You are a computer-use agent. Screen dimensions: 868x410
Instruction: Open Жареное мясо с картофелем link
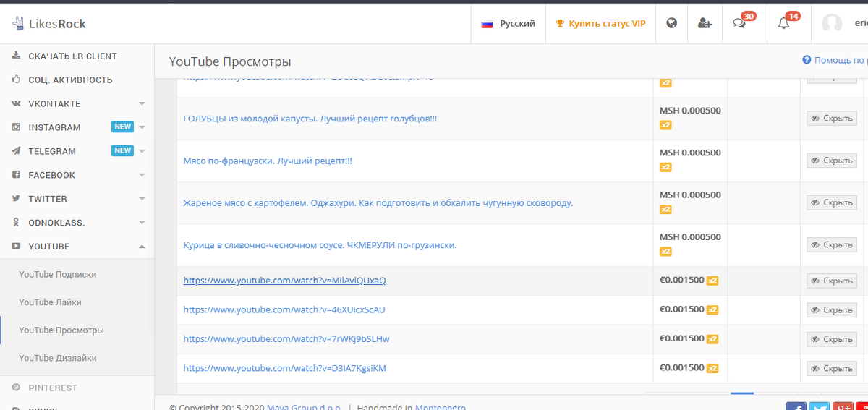click(378, 202)
